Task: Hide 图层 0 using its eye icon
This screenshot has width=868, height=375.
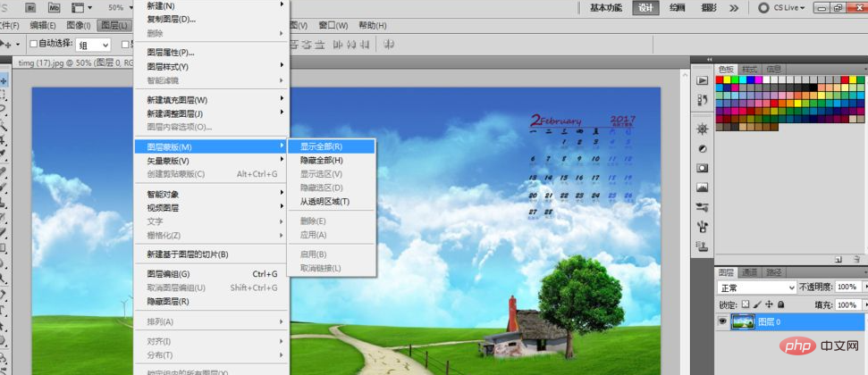Action: coord(722,321)
